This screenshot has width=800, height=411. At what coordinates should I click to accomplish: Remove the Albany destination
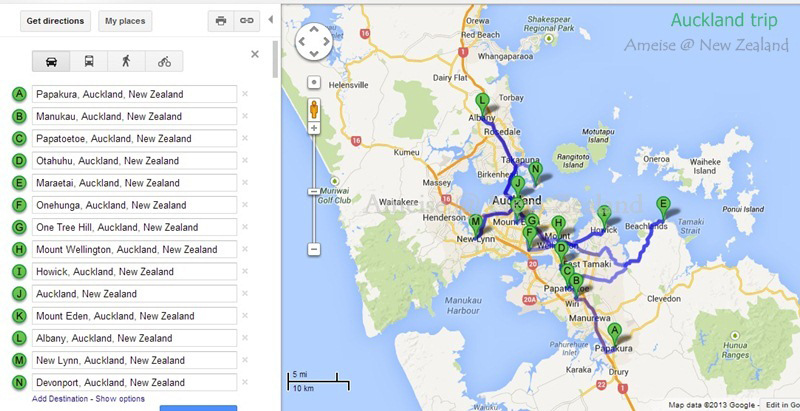coord(245,338)
